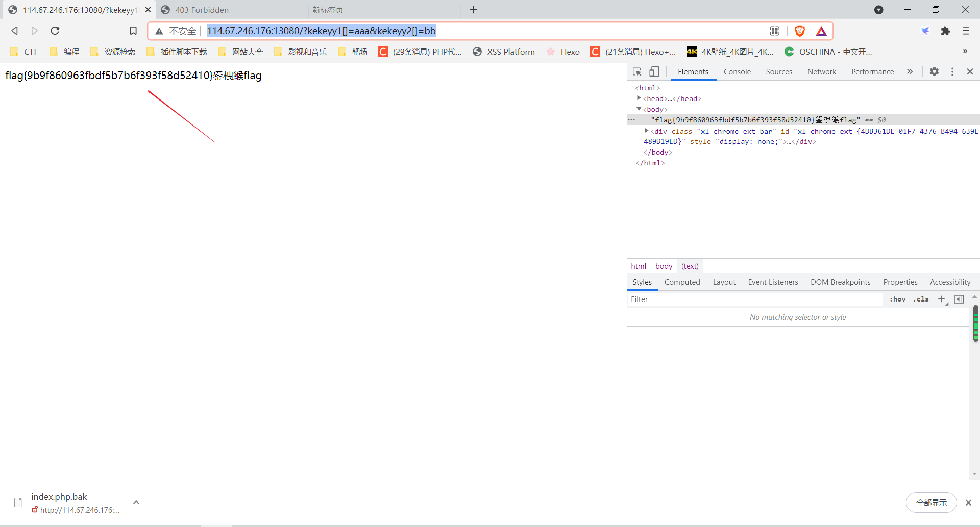Open the Styles pane tab
The height and width of the screenshot is (527, 980).
[642, 282]
